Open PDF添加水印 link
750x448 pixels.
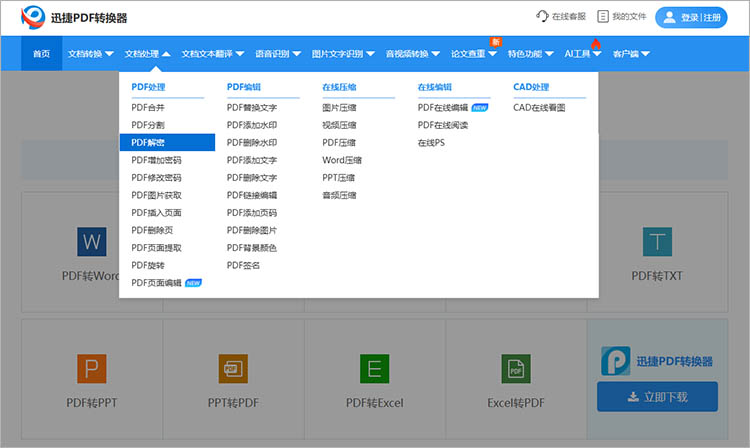252,125
